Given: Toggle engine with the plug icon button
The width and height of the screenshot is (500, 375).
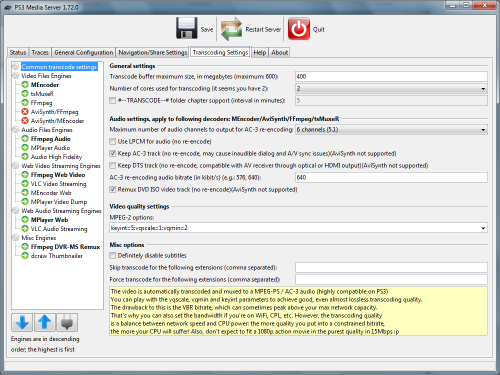Looking at the screenshot, I should point(67,322).
